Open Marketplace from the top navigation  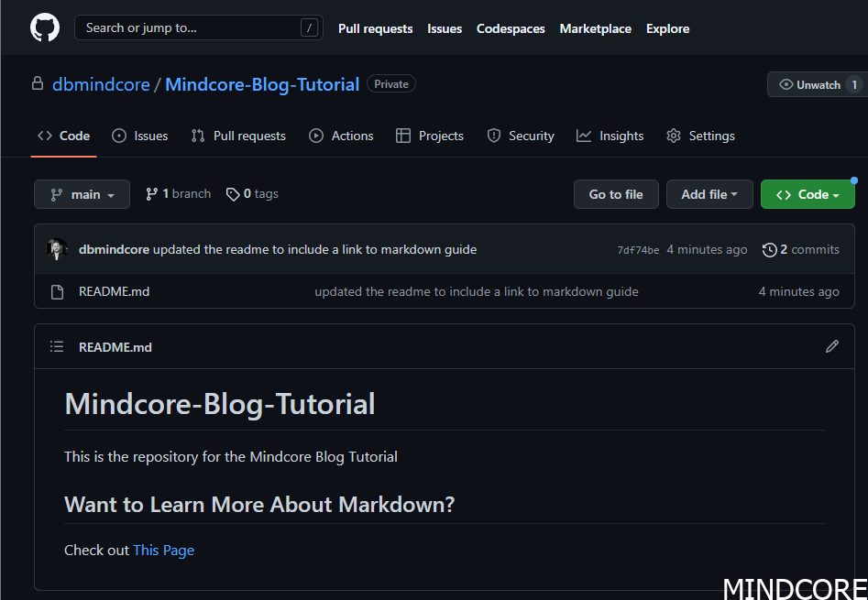[x=595, y=27]
